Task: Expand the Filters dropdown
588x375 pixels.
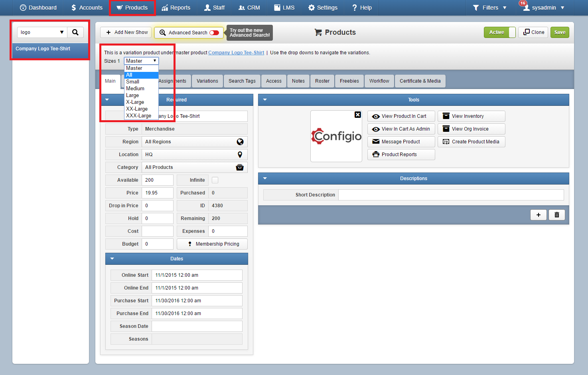Action: [489, 8]
